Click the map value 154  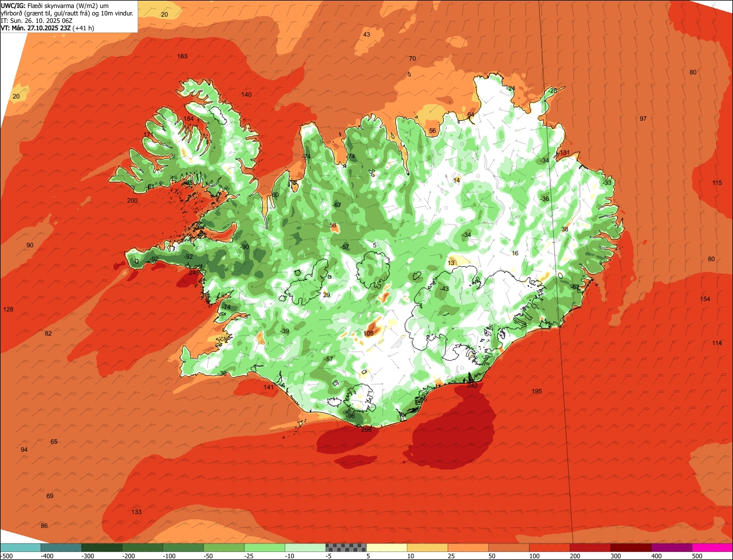tap(705, 299)
